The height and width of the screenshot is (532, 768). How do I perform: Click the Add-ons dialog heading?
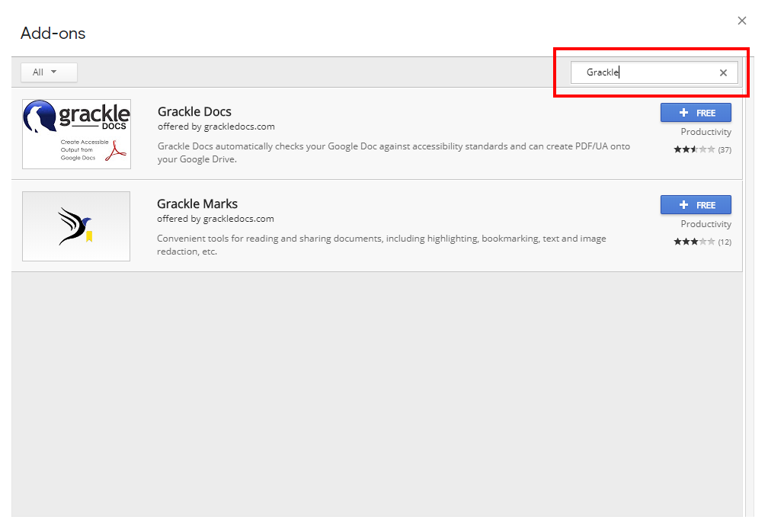tap(53, 34)
